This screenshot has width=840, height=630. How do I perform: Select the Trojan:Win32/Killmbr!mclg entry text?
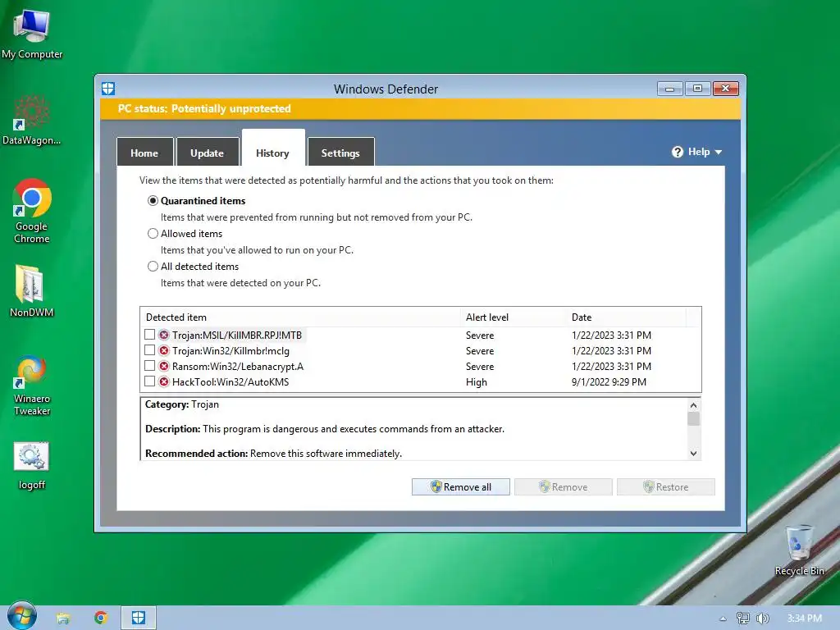click(231, 351)
